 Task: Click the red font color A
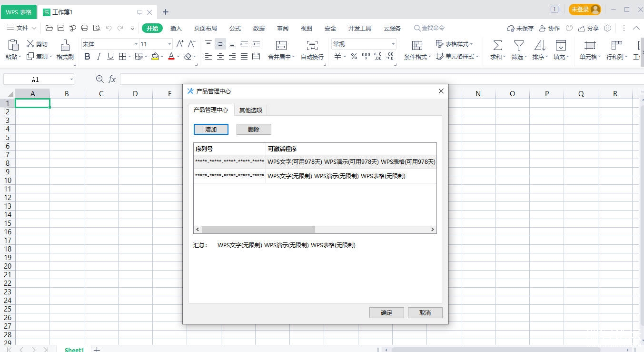[171, 57]
